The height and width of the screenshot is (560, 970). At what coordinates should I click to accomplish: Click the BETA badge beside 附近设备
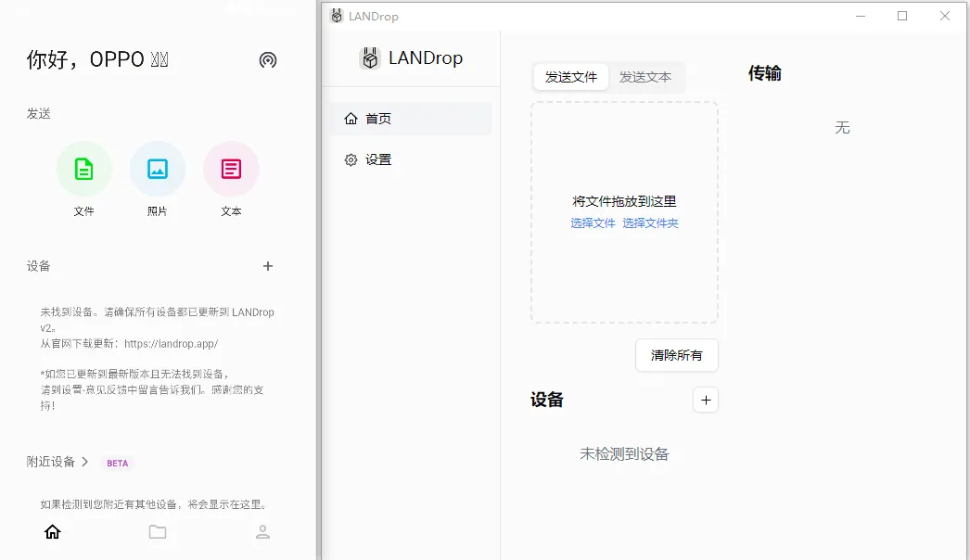click(118, 463)
